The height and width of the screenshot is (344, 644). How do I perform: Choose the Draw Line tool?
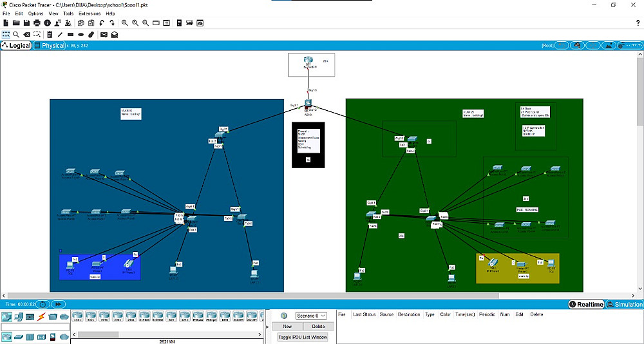(x=60, y=35)
